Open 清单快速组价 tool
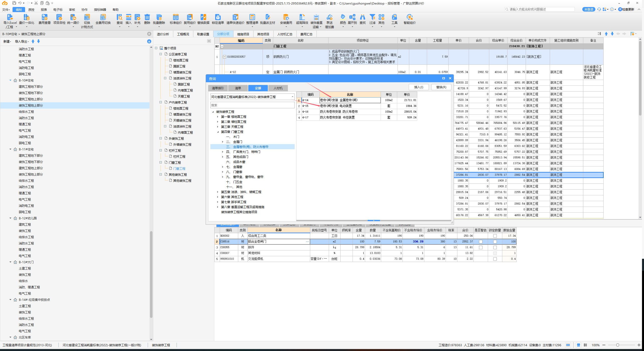This screenshot has height=351, width=644. click(x=235, y=19)
